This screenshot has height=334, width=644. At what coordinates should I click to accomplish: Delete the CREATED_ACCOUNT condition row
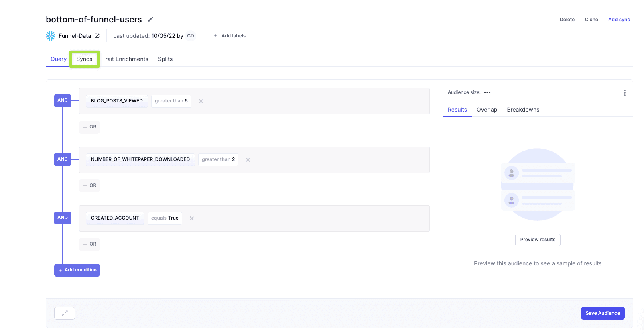(x=192, y=218)
